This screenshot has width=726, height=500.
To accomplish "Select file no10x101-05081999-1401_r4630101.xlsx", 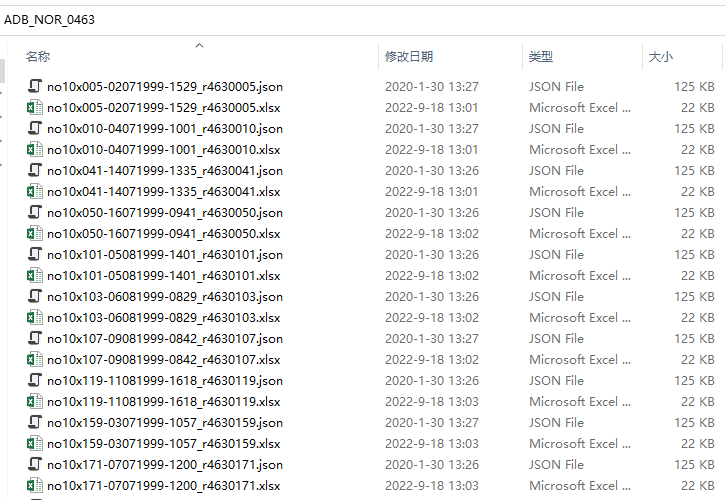I will (x=164, y=275).
